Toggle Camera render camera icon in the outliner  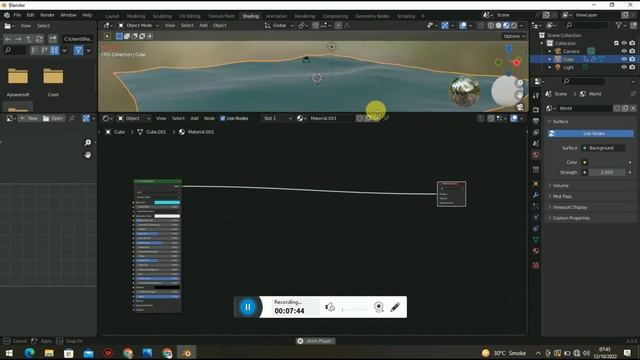[632, 51]
